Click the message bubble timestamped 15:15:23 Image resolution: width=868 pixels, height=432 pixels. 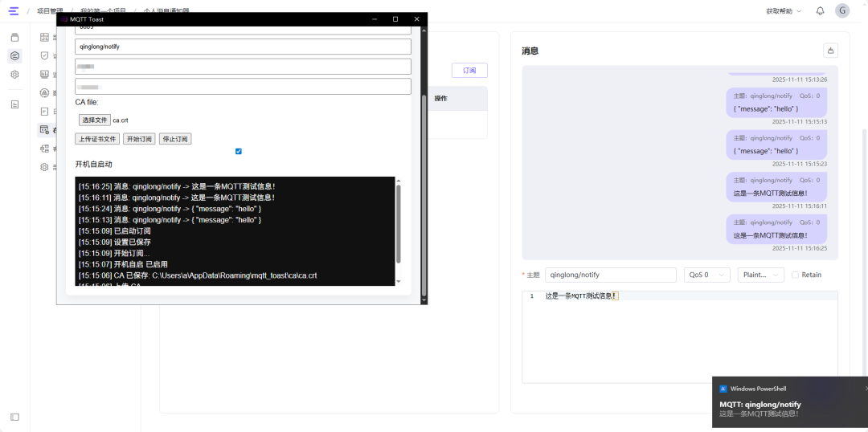776,145
